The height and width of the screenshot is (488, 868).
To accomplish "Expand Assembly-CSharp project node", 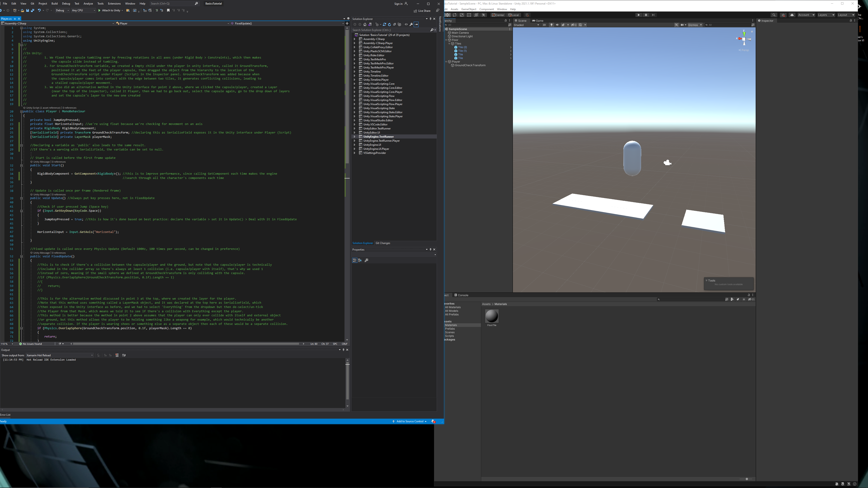I will coord(354,39).
